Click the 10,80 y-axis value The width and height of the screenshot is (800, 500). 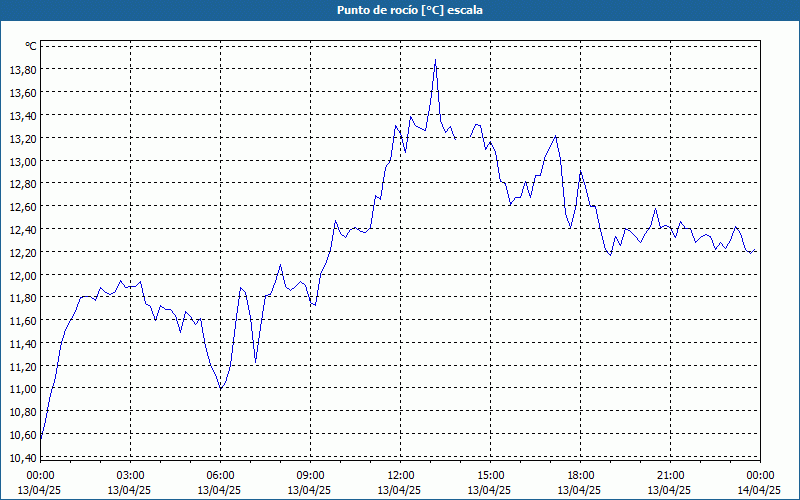point(23,413)
